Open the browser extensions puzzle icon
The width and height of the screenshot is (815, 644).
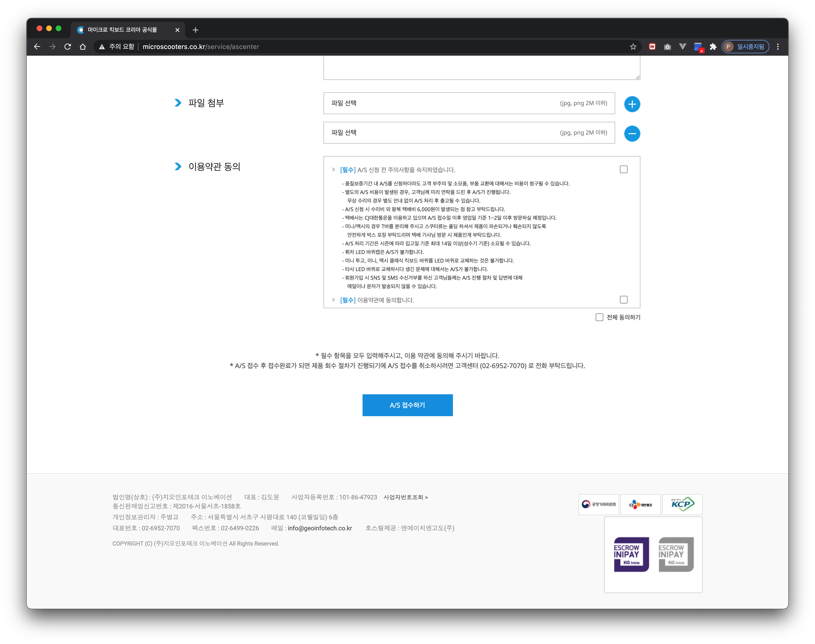coord(713,47)
